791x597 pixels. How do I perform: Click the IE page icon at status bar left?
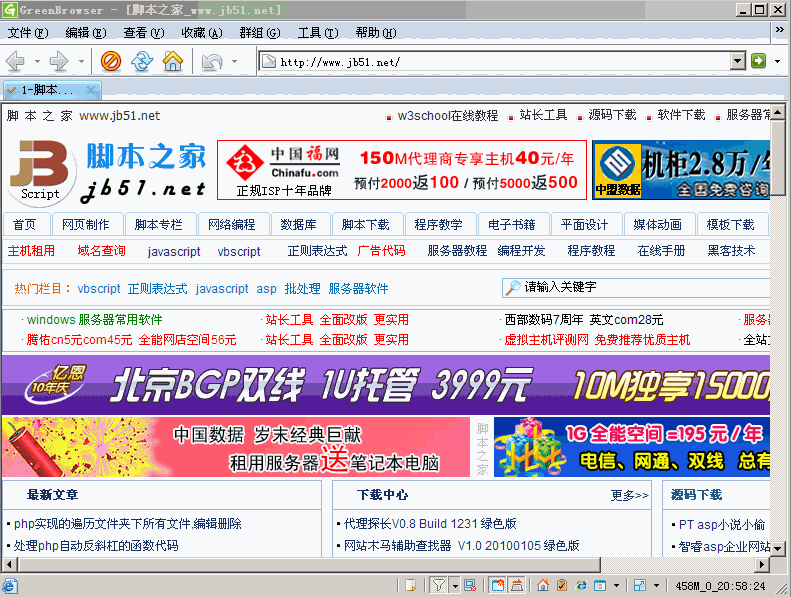[x=10, y=586]
